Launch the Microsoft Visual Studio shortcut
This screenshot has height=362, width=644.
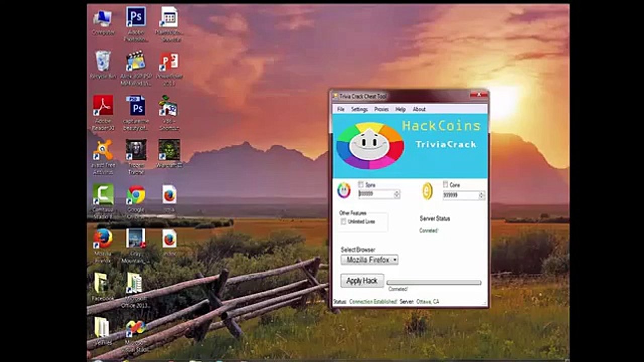(136, 327)
